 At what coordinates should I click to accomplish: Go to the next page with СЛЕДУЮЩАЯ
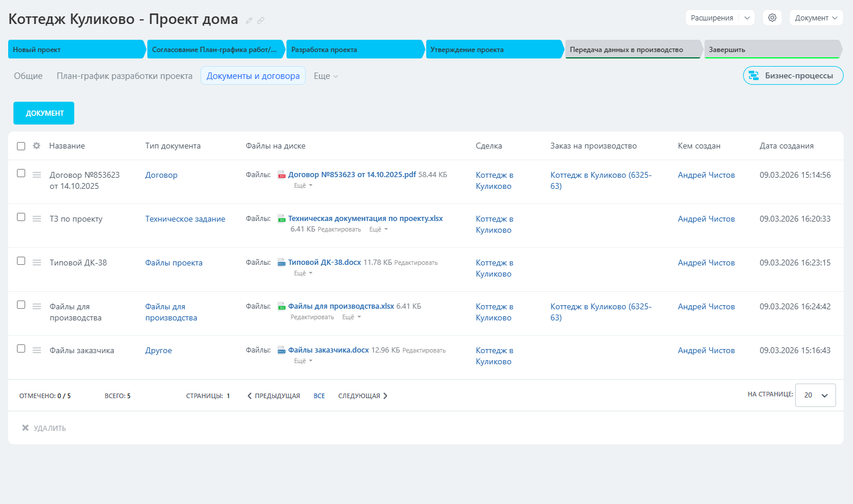tap(362, 396)
